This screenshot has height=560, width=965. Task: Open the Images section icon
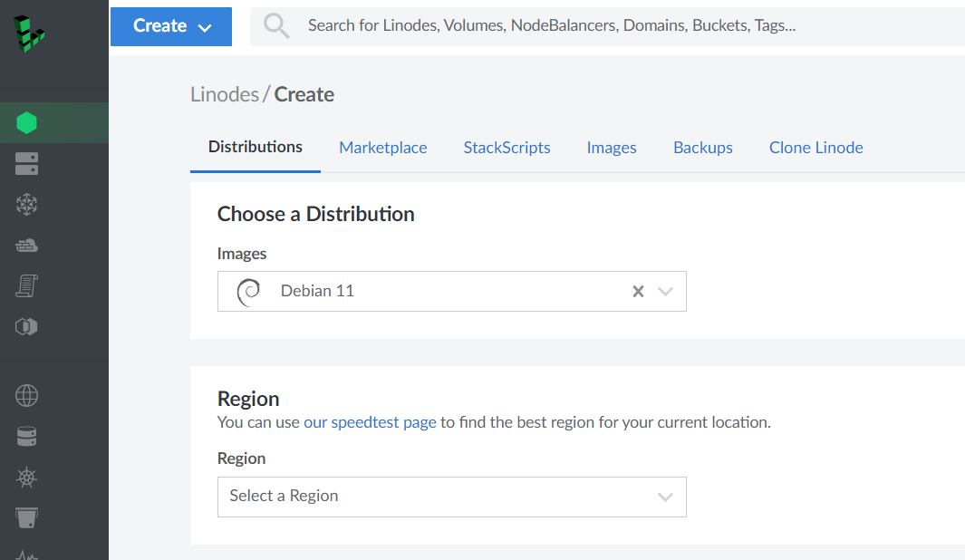pos(26,325)
